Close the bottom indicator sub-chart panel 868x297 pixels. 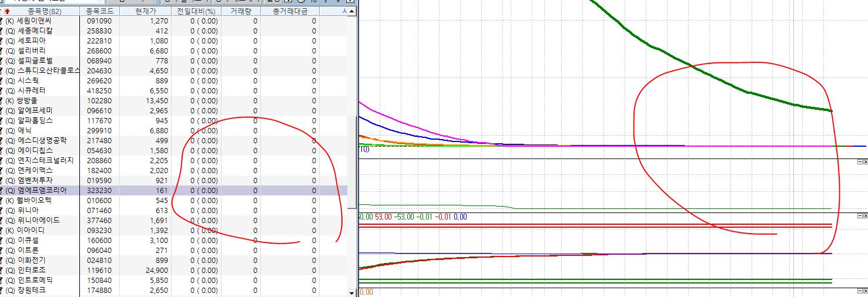point(865,292)
